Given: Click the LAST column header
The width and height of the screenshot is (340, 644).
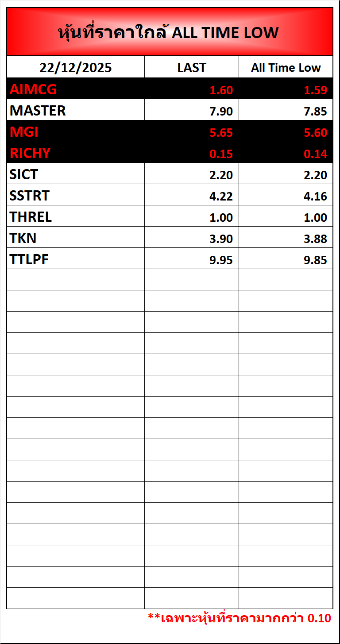Looking at the screenshot, I should 192,68.
